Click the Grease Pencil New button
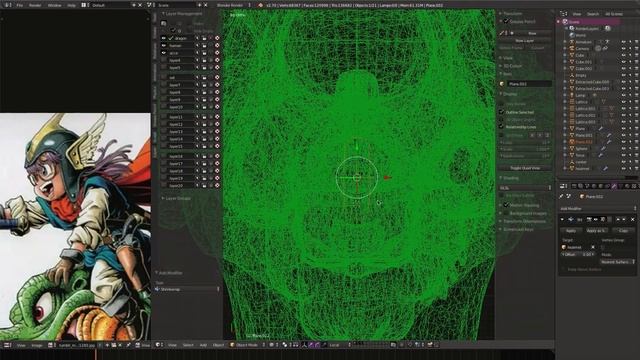Screen dimensions: 640x360 (532, 33)
